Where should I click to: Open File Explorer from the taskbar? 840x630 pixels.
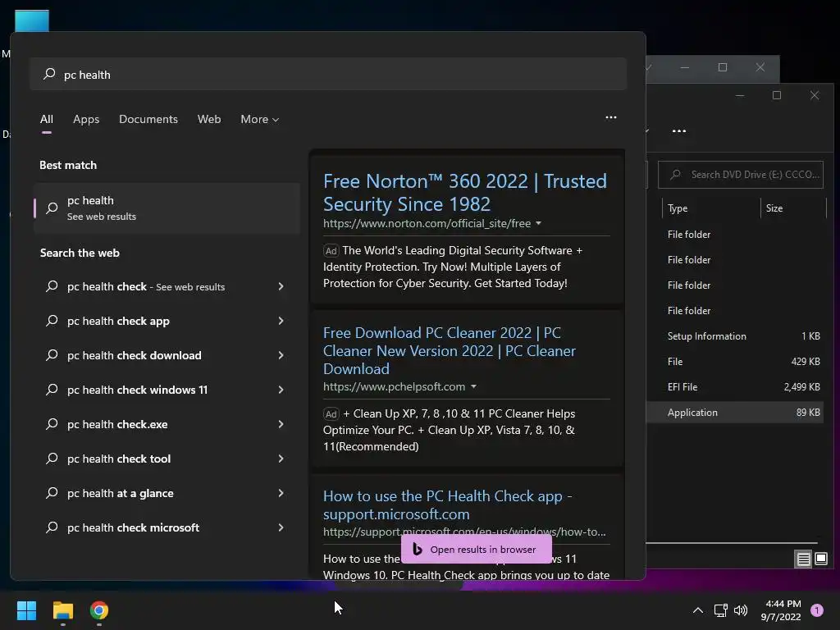(62, 610)
